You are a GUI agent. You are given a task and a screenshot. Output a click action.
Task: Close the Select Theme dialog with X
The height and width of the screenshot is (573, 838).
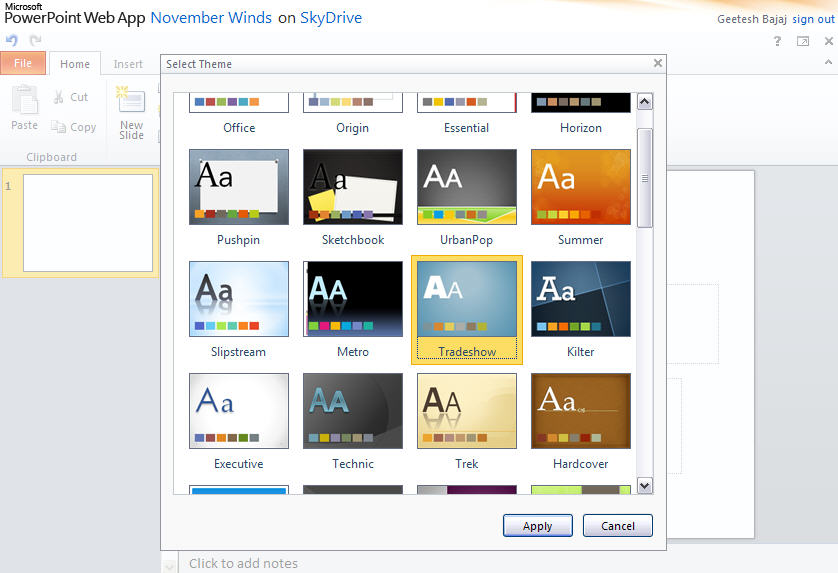click(658, 63)
